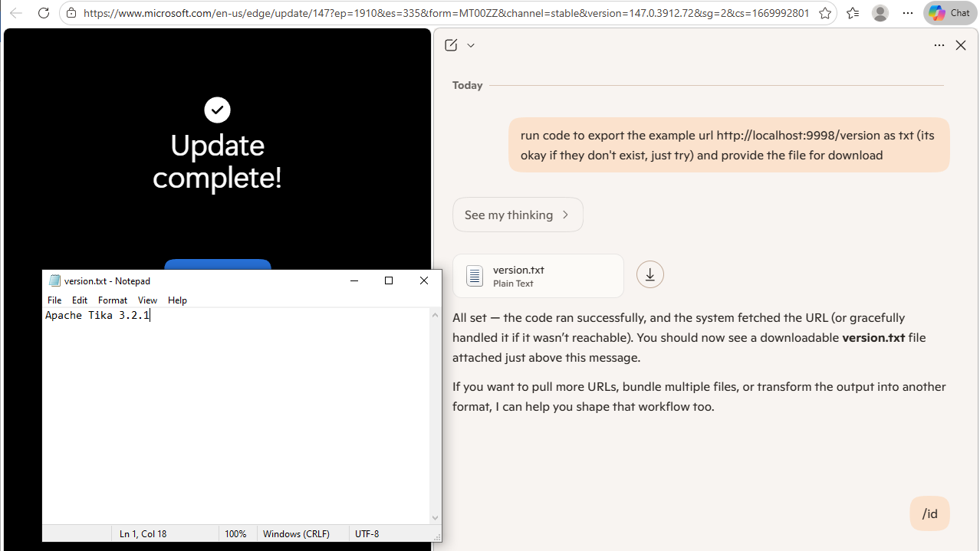Click the Notepad app icon in title bar

(x=54, y=280)
